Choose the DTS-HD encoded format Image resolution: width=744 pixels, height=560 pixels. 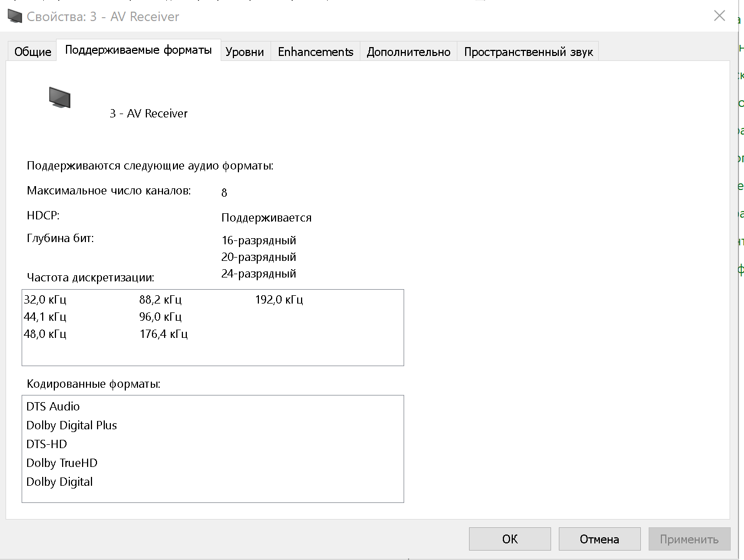click(47, 444)
